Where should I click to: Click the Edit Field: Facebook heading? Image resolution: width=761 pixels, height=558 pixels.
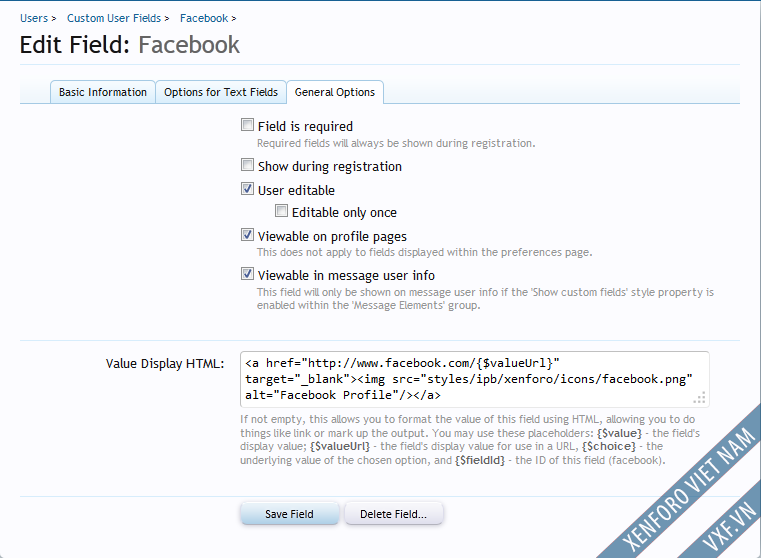130,45
